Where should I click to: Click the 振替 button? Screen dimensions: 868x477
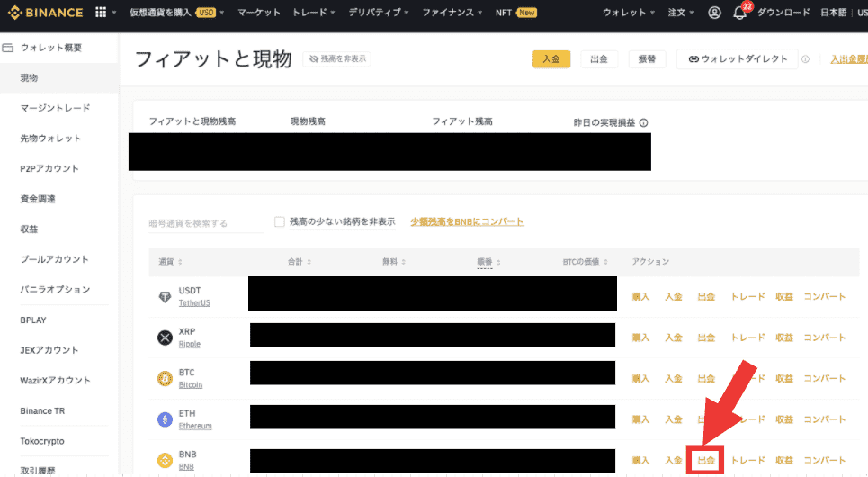pyautogui.click(x=647, y=58)
